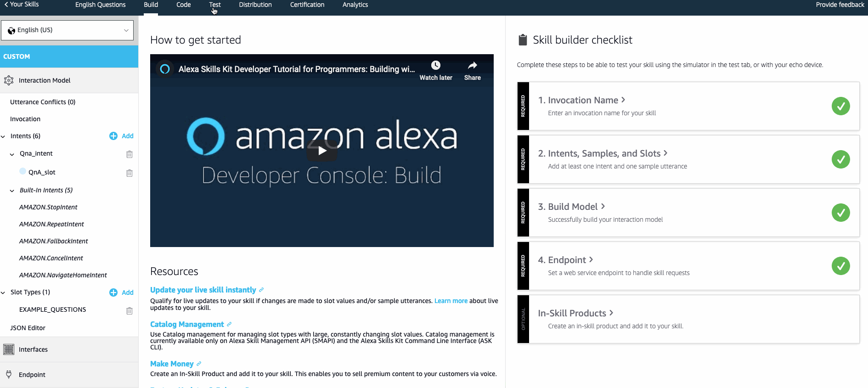Click the Learn more link about live updates
The height and width of the screenshot is (388, 868).
click(451, 301)
